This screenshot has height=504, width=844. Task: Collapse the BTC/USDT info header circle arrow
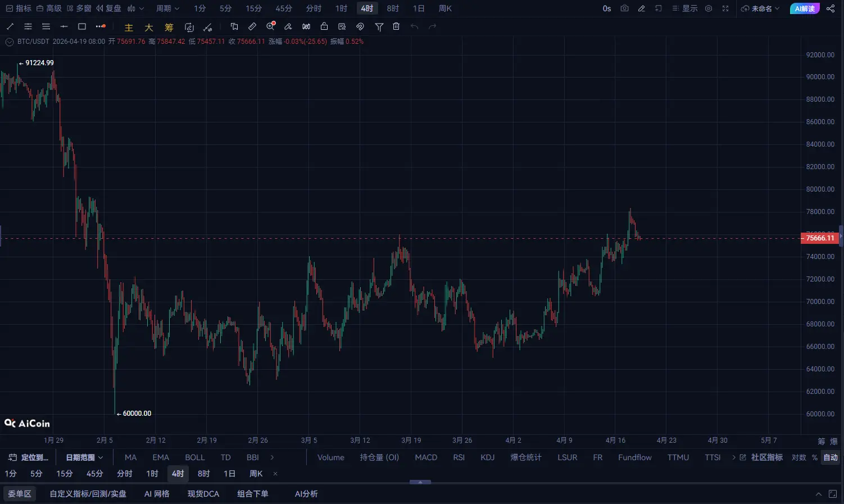pyautogui.click(x=10, y=42)
